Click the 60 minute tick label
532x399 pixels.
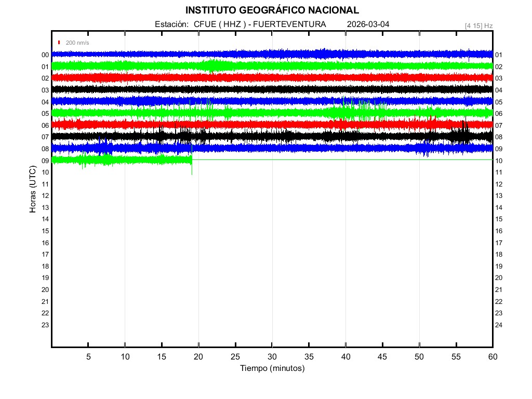tap(493, 356)
